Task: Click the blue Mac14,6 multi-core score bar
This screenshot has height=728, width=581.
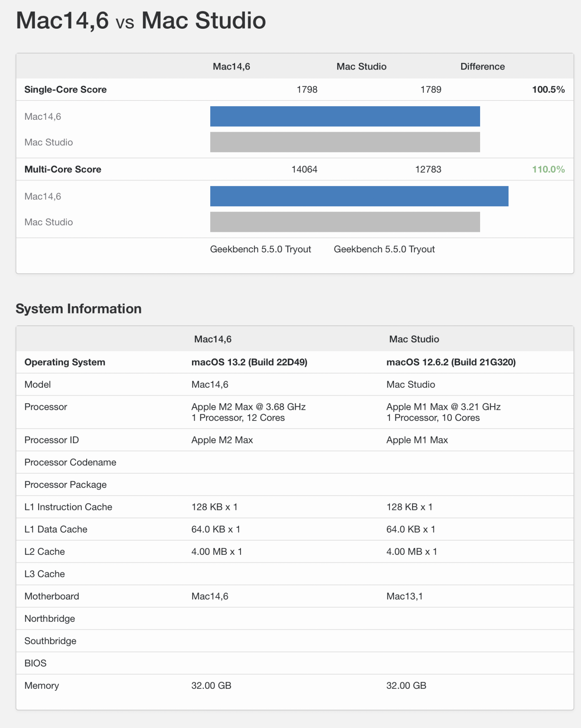Action: click(x=359, y=196)
